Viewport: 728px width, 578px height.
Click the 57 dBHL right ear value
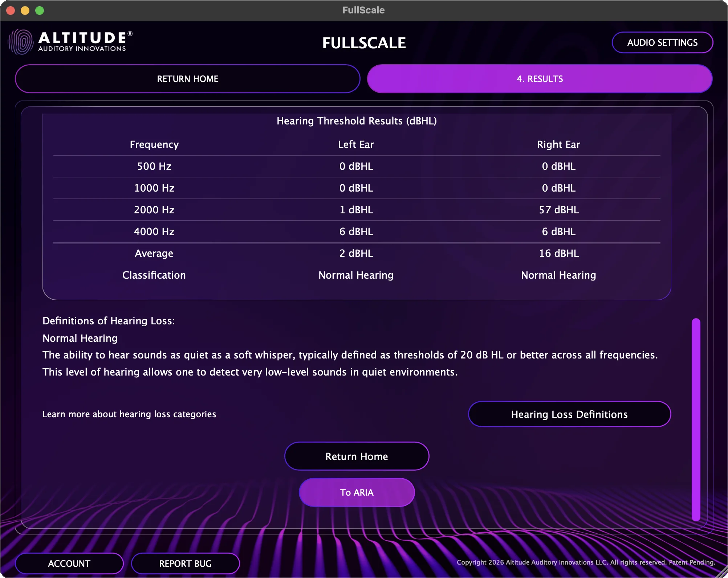(558, 210)
